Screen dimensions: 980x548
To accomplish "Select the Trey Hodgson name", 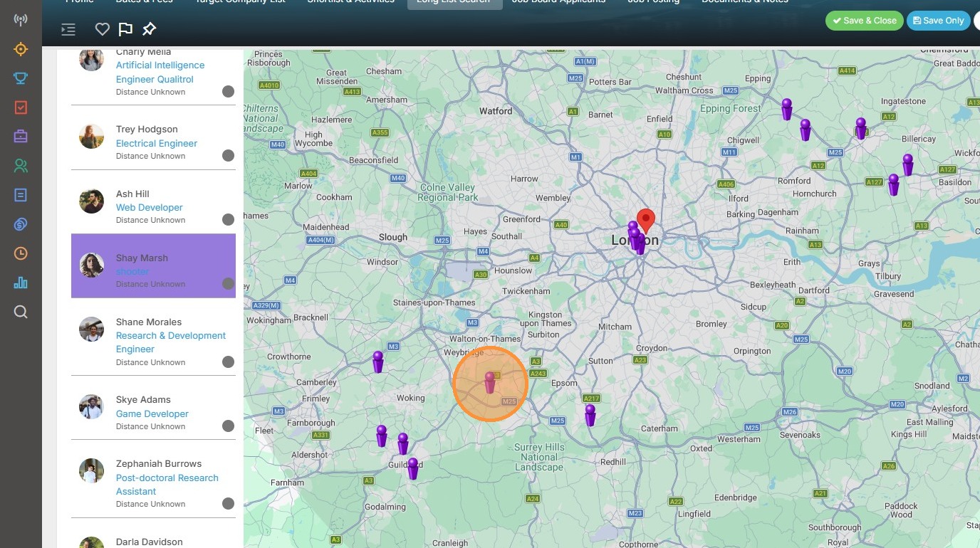I will (x=147, y=130).
